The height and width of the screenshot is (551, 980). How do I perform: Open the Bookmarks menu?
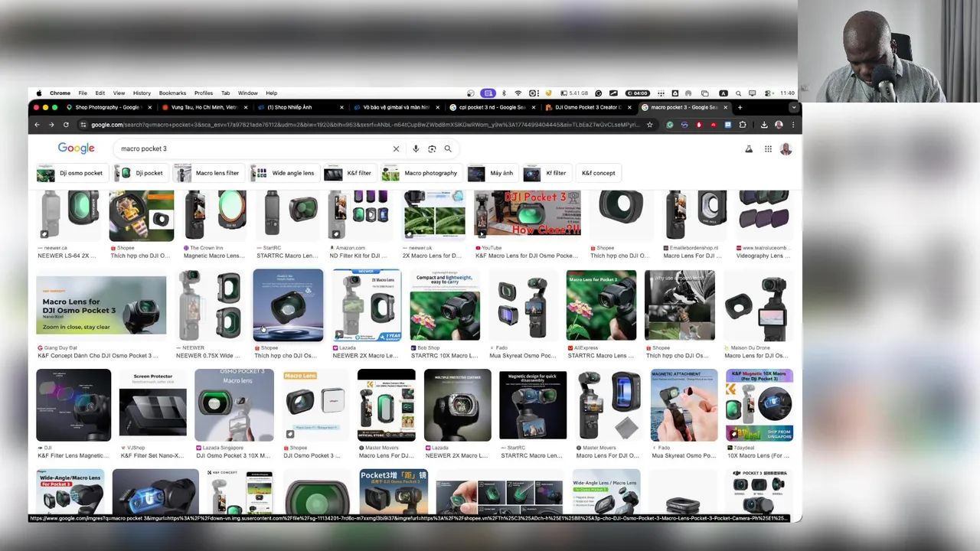[x=172, y=93]
